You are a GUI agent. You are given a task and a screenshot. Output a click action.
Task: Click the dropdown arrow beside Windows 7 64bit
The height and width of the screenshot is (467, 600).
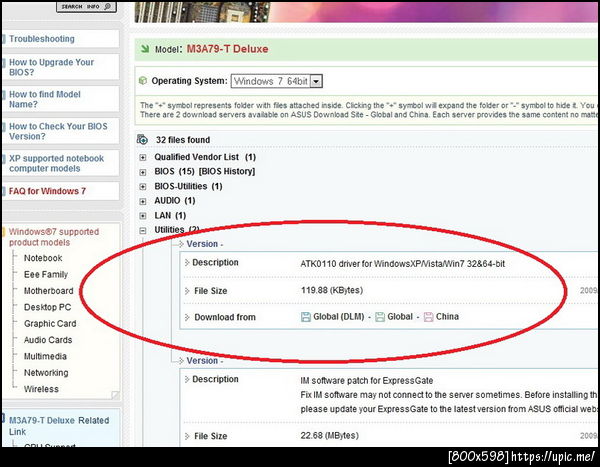pyautogui.click(x=316, y=81)
